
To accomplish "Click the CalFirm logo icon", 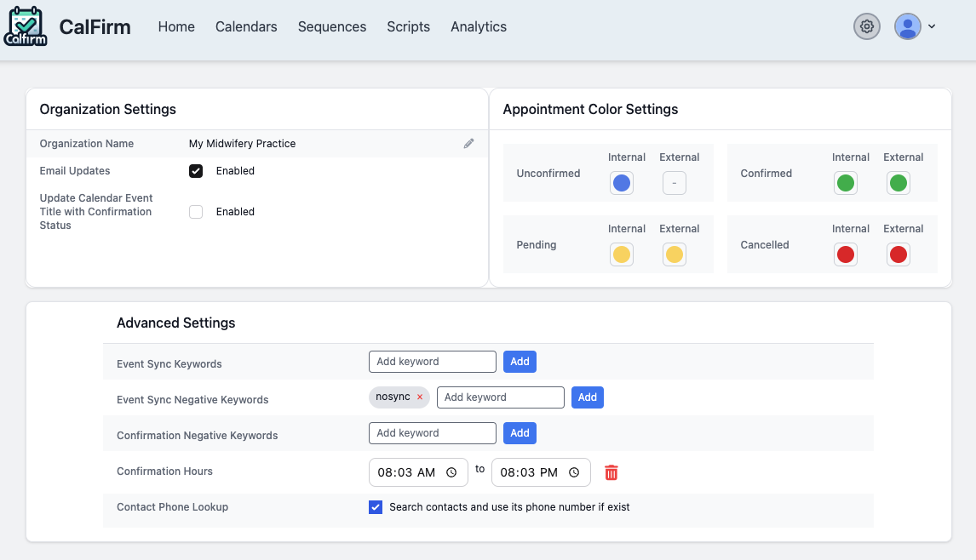I will 26,26.
